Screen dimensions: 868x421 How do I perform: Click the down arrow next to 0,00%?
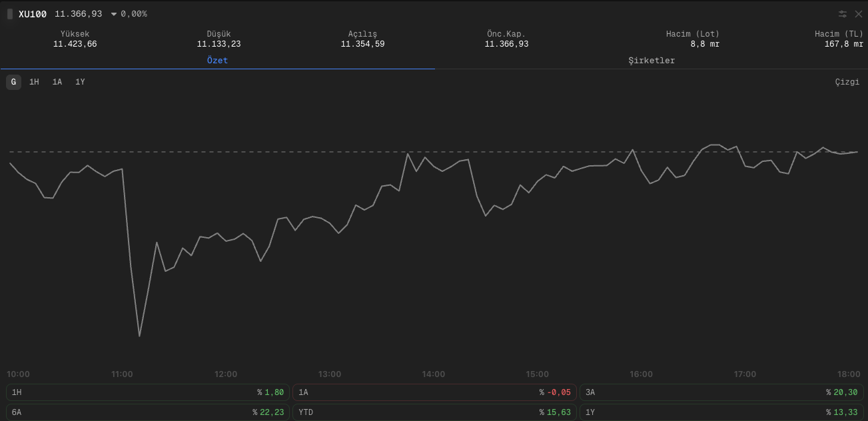pos(114,14)
